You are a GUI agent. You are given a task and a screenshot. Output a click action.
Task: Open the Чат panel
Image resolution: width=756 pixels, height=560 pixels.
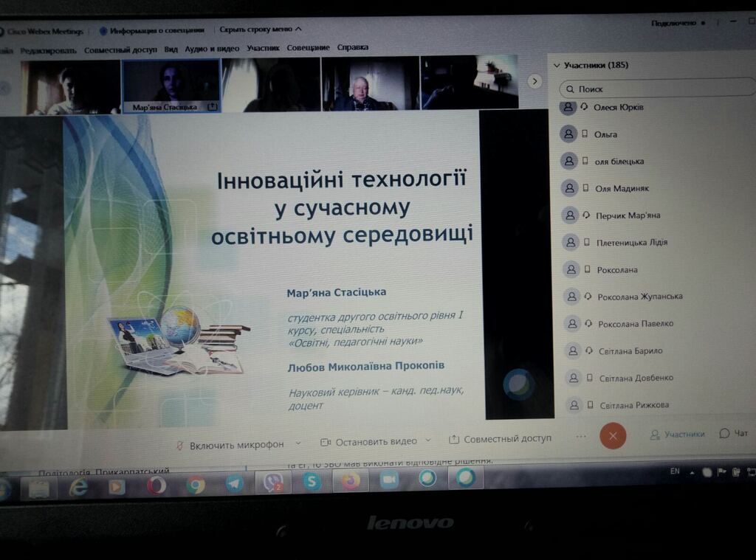[734, 434]
